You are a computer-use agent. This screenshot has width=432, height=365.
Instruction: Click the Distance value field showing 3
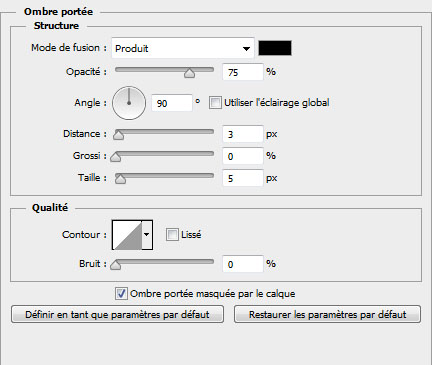pyautogui.click(x=243, y=134)
